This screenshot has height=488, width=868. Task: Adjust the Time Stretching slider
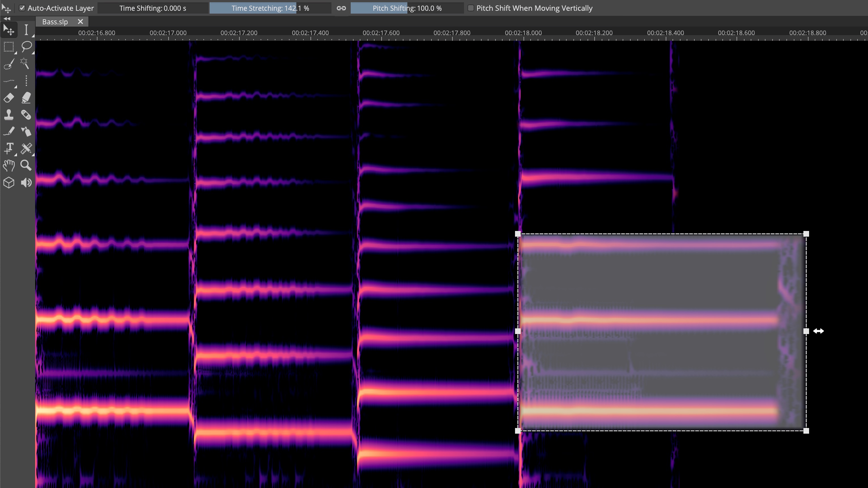(270, 8)
